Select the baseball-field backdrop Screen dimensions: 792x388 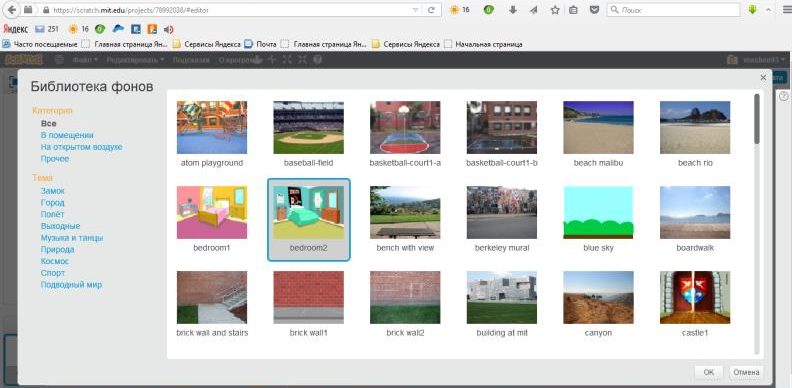click(x=309, y=134)
